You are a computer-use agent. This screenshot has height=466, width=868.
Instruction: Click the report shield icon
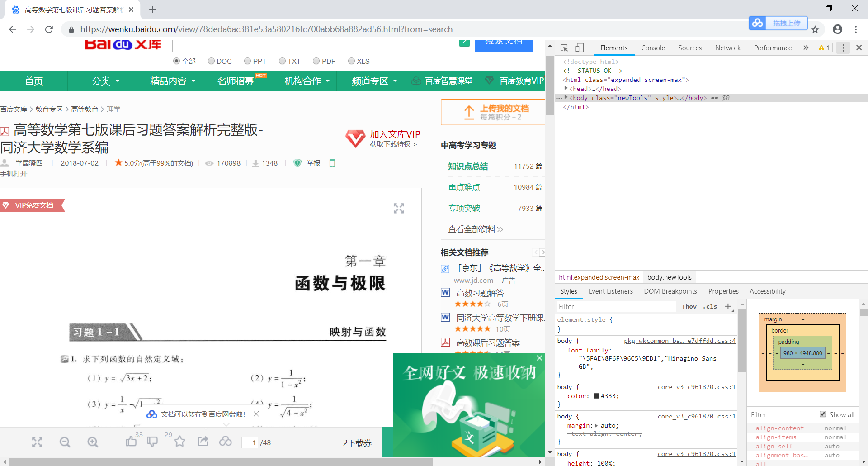[297, 163]
